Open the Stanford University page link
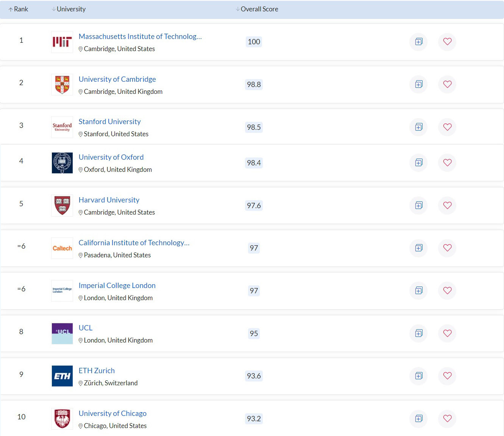This screenshot has height=436, width=504. [x=109, y=121]
